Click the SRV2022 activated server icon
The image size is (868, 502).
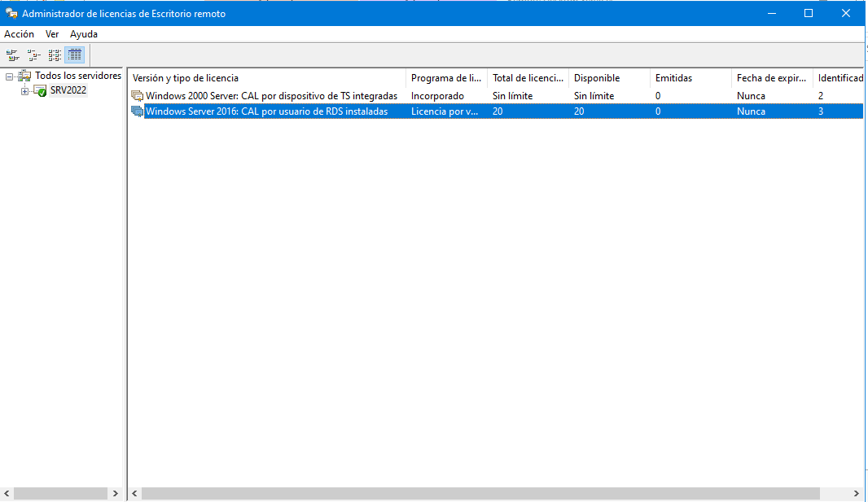(41, 91)
